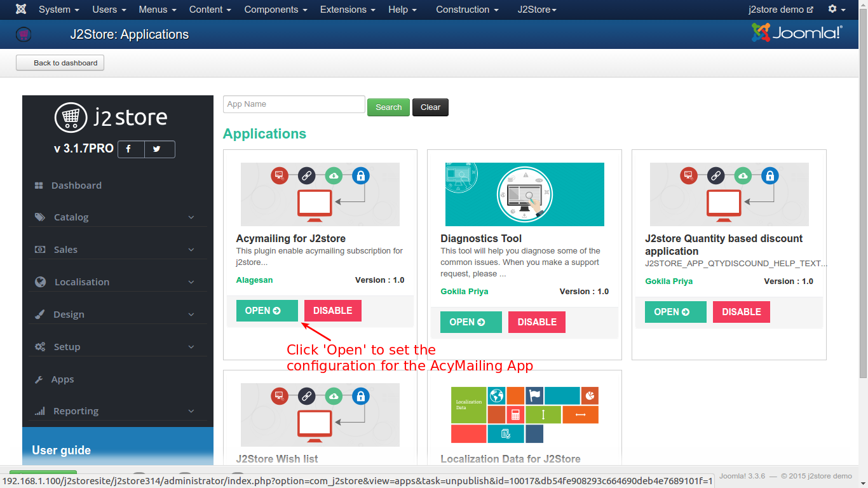This screenshot has width=868, height=488.
Task: Click Back to dashboard button
Action: [x=60, y=63]
